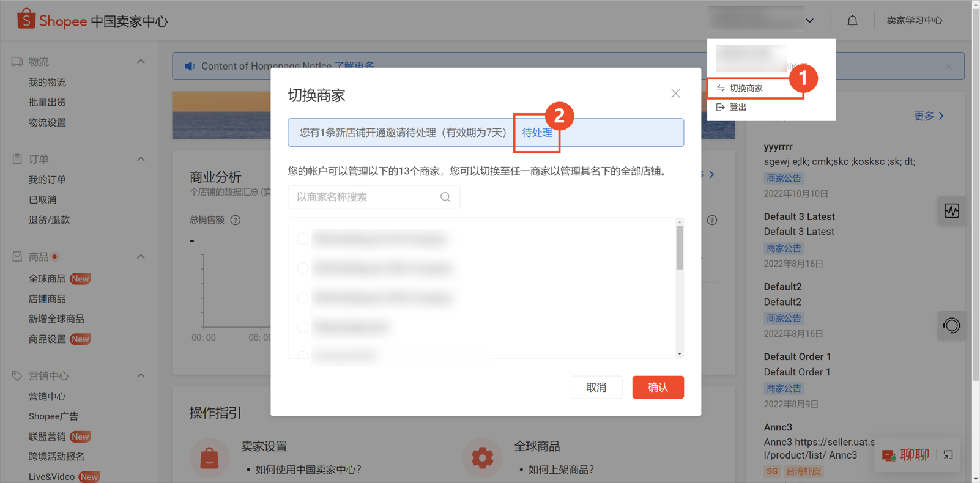Select the second merchant radio button
Viewport: 980px width, 483px height.
point(303,268)
